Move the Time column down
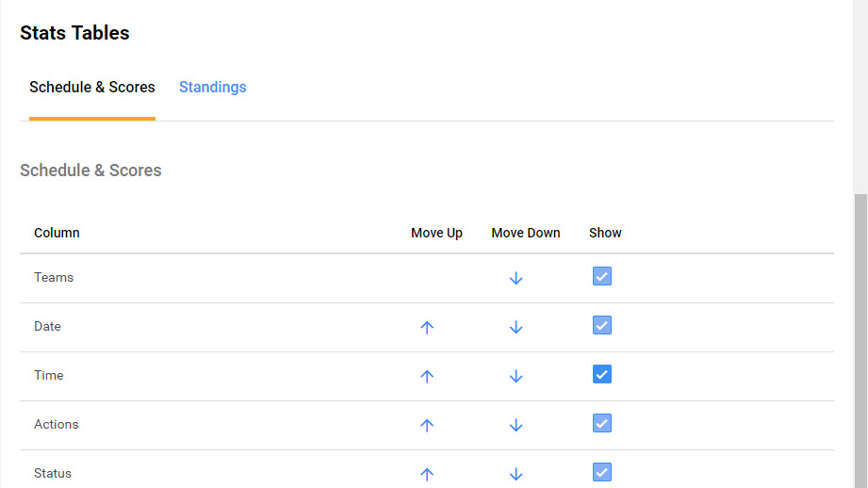The image size is (868, 488). 516,376
